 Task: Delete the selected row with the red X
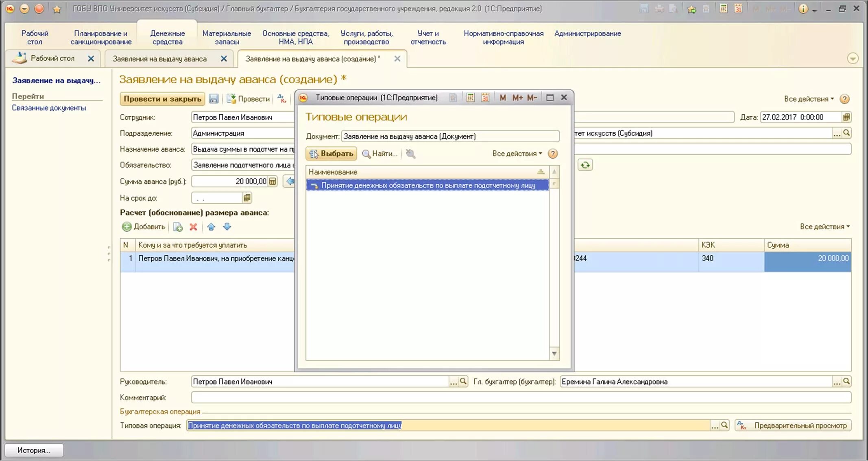193,227
